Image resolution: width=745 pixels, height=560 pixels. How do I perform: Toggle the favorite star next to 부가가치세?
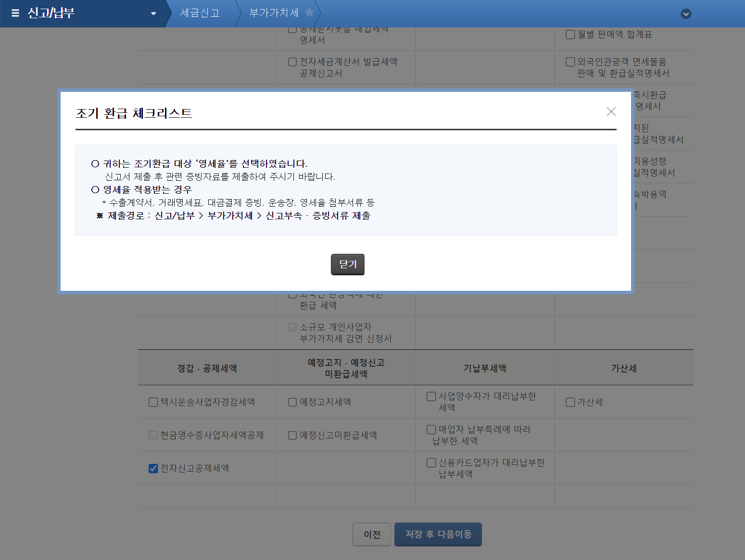click(309, 12)
